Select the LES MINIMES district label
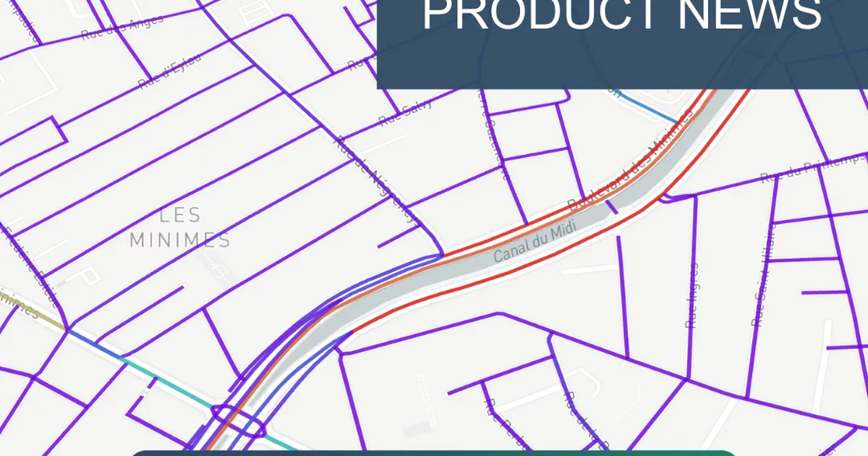 pos(180,227)
